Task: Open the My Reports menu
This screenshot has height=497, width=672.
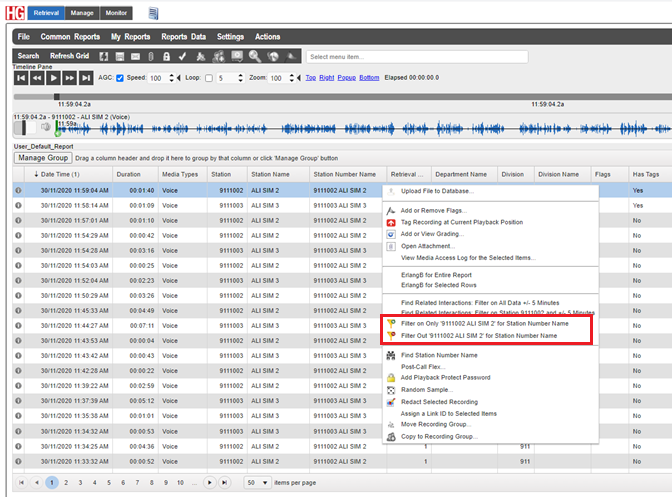Action: click(x=130, y=37)
